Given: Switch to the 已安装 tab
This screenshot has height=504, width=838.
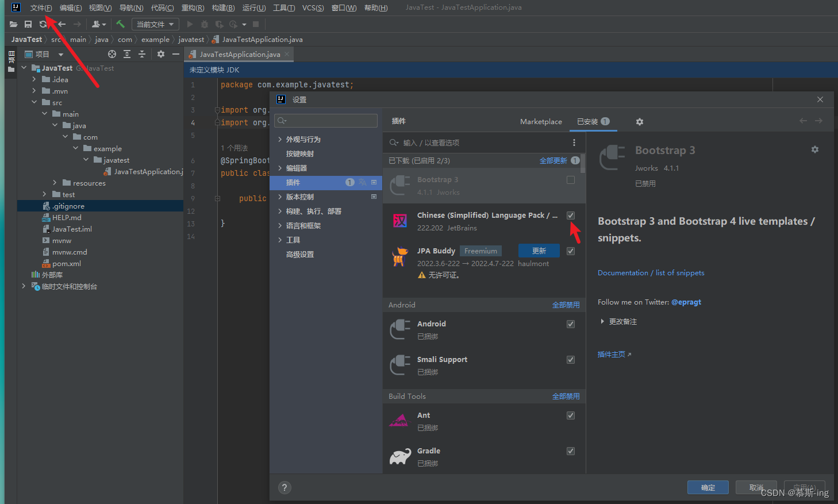Looking at the screenshot, I should (x=593, y=122).
